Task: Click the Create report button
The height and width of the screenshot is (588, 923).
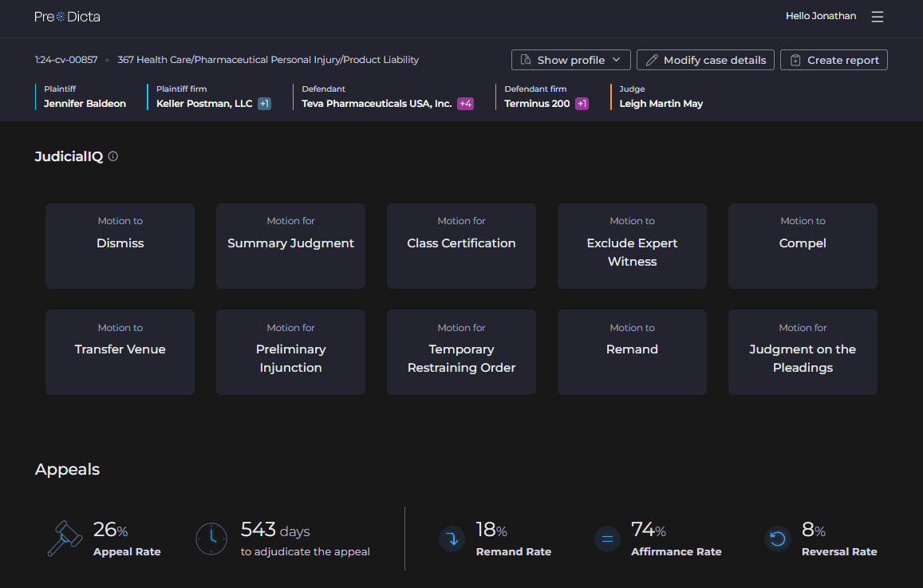Action: click(834, 60)
